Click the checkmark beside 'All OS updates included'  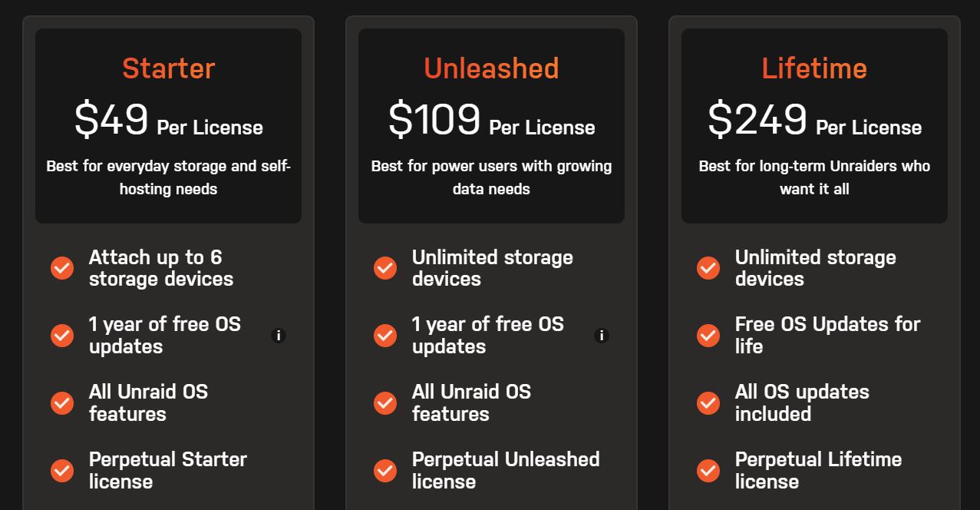coord(708,402)
